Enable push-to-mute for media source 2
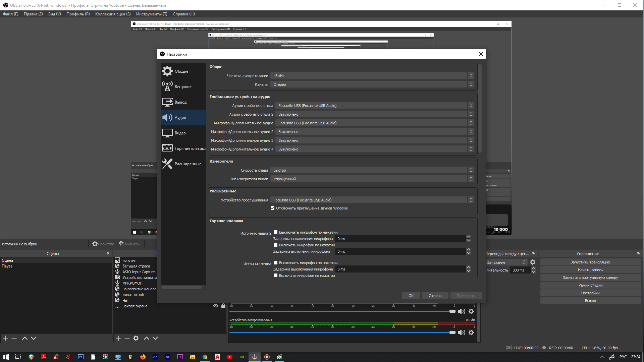644x362 pixels. (x=276, y=232)
